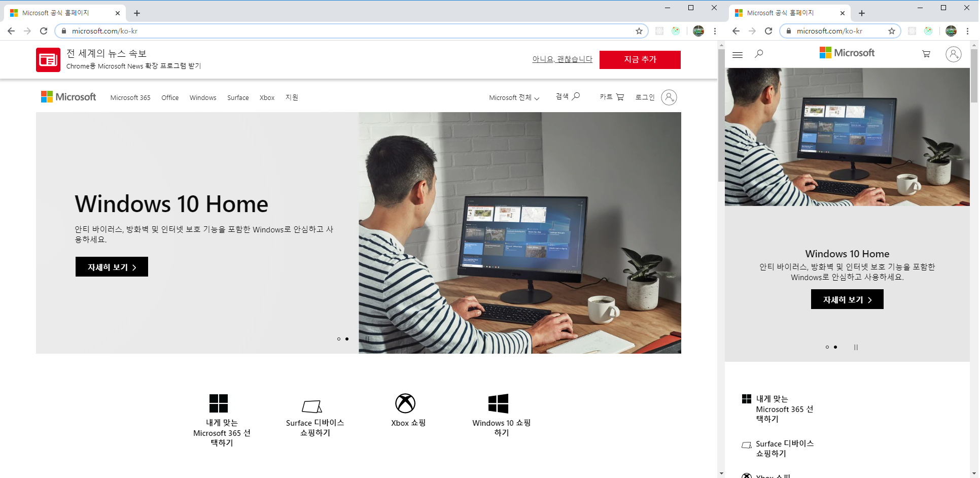Click Surface 디바이스 쇼핑하기 link in left window
This screenshot has width=980, height=478.
click(315, 427)
